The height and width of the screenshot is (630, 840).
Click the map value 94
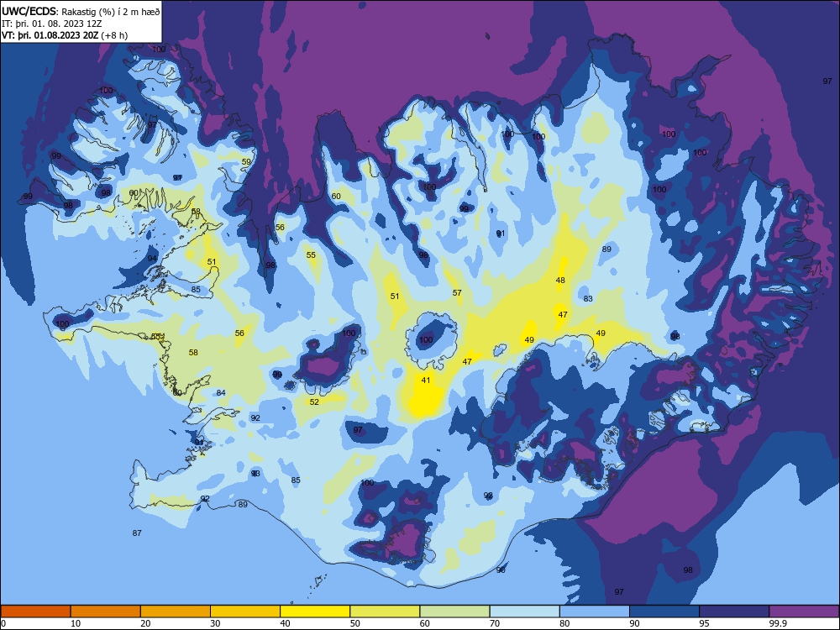pyautogui.click(x=153, y=259)
